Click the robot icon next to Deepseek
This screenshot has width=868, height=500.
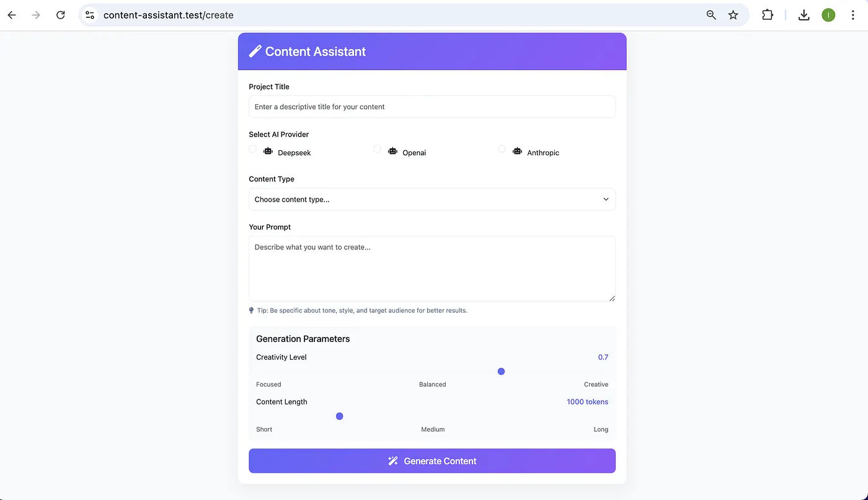267,151
